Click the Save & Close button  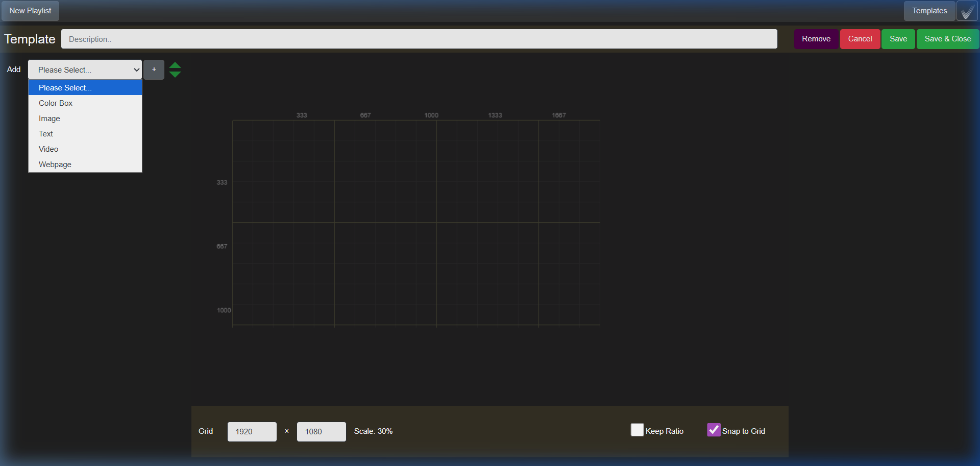click(x=948, y=39)
